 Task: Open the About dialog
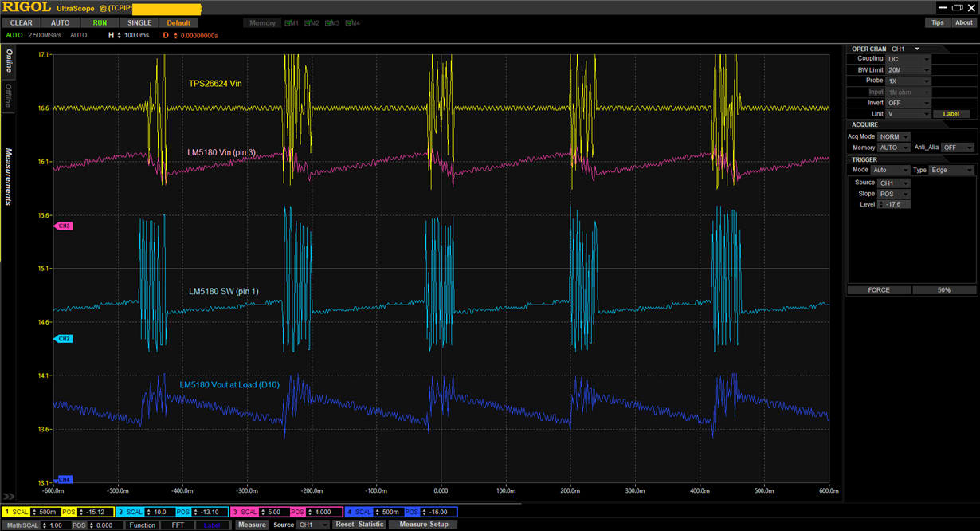[964, 22]
